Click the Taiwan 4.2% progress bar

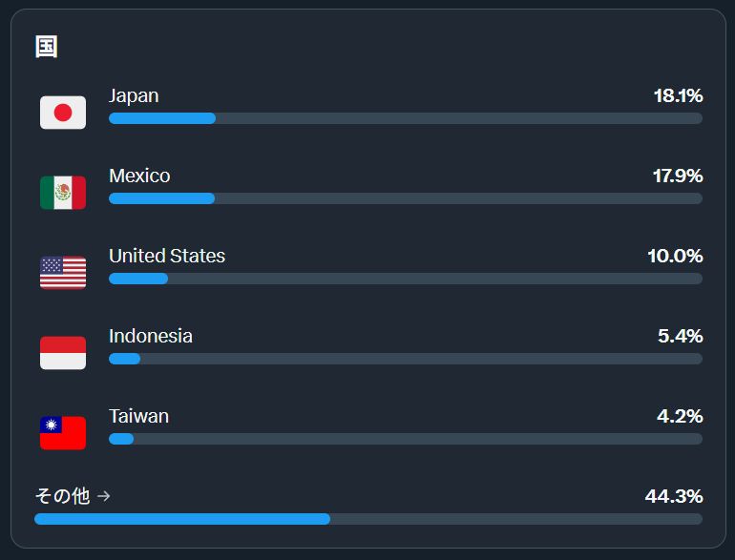pyautogui.click(x=406, y=439)
